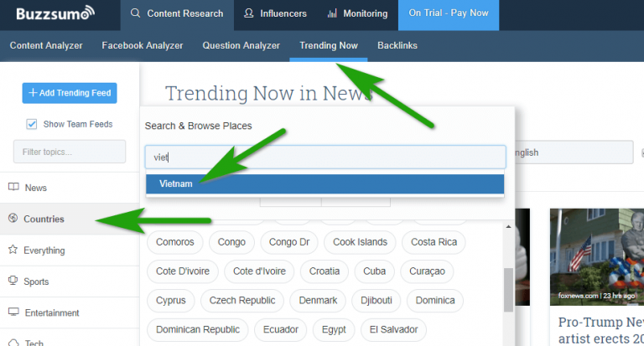This screenshot has width=644, height=346.
Task: Switch to Content Analyzer
Action: pyautogui.click(x=46, y=45)
